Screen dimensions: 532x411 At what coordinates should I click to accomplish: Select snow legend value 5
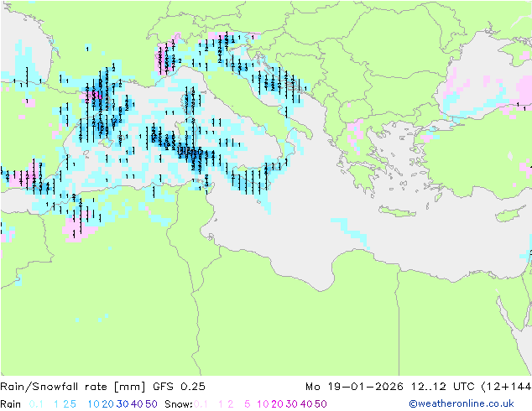coord(248,404)
